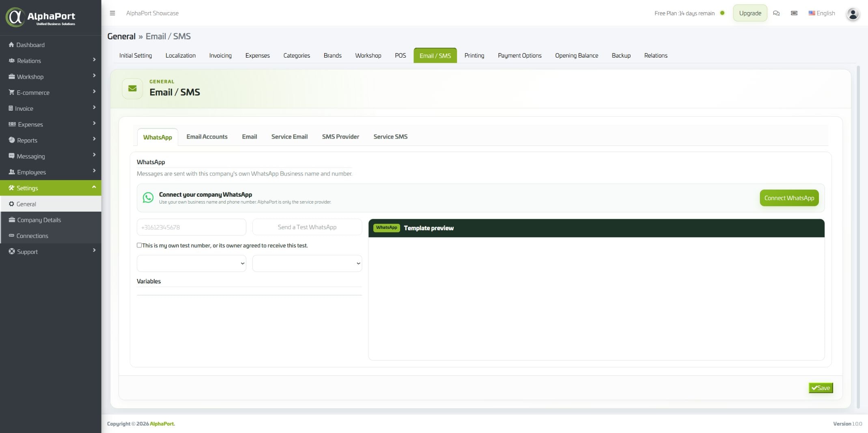Image resolution: width=868 pixels, height=433 pixels.
Task: Expand the Messaging sidebar menu arrow
Action: point(94,155)
